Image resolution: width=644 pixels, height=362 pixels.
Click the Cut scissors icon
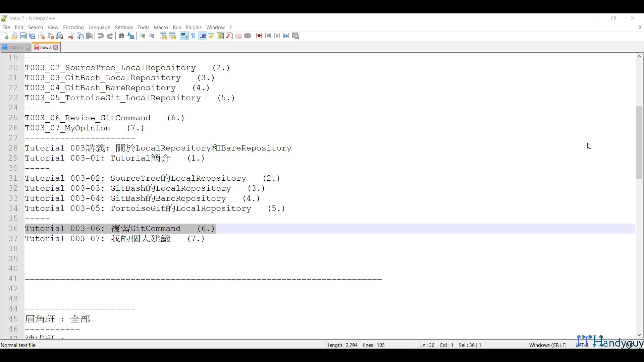pyautogui.click(x=71, y=36)
